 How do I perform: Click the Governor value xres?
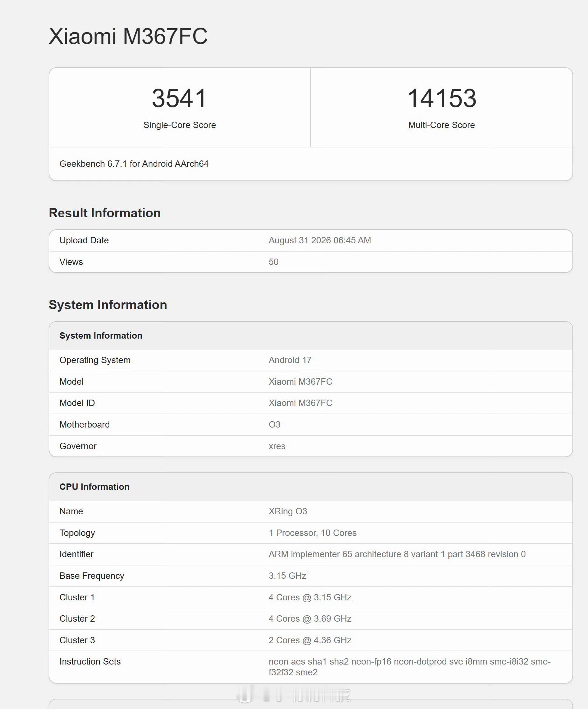277,446
